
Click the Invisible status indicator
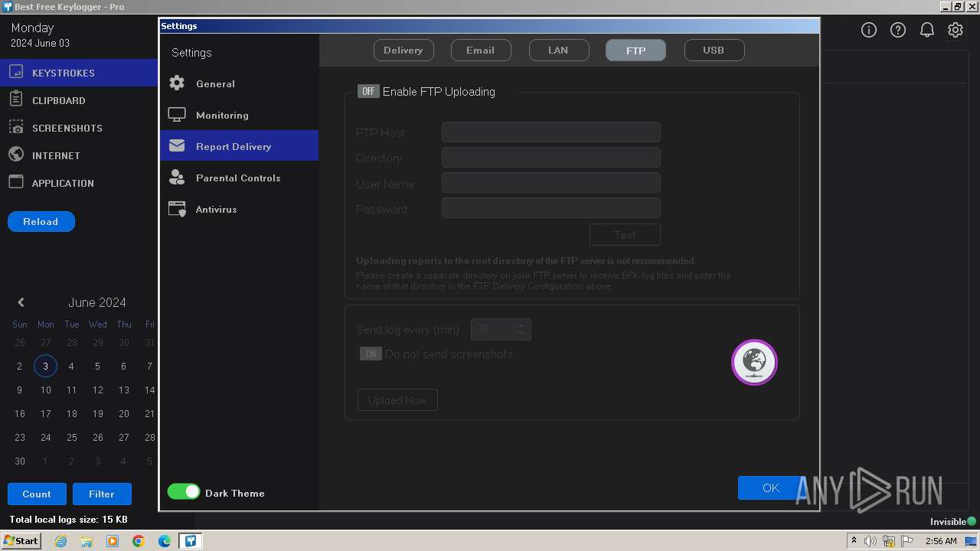point(953,522)
